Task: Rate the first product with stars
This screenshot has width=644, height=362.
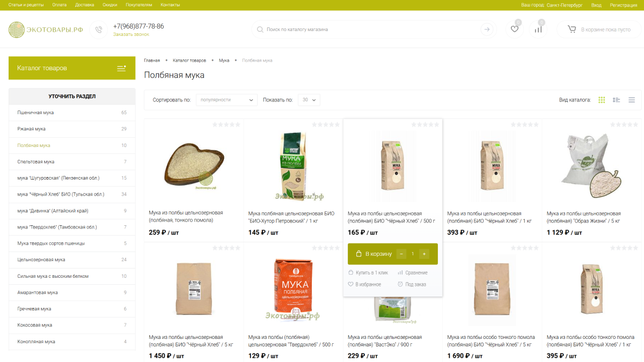Action: [226, 124]
